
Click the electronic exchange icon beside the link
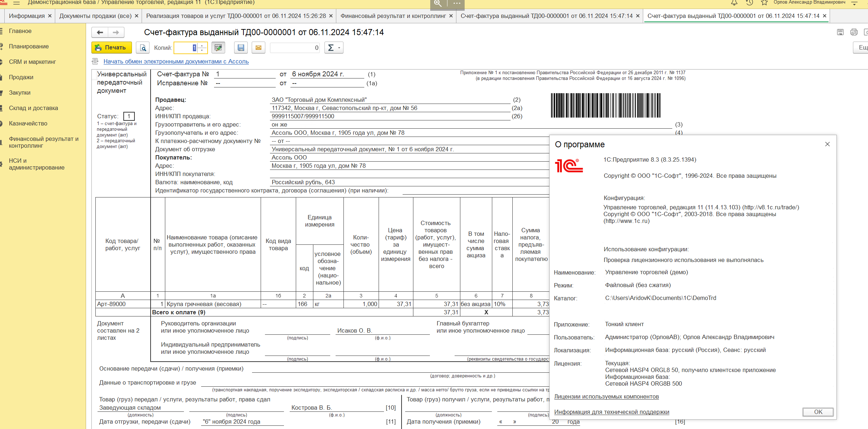tap(95, 61)
